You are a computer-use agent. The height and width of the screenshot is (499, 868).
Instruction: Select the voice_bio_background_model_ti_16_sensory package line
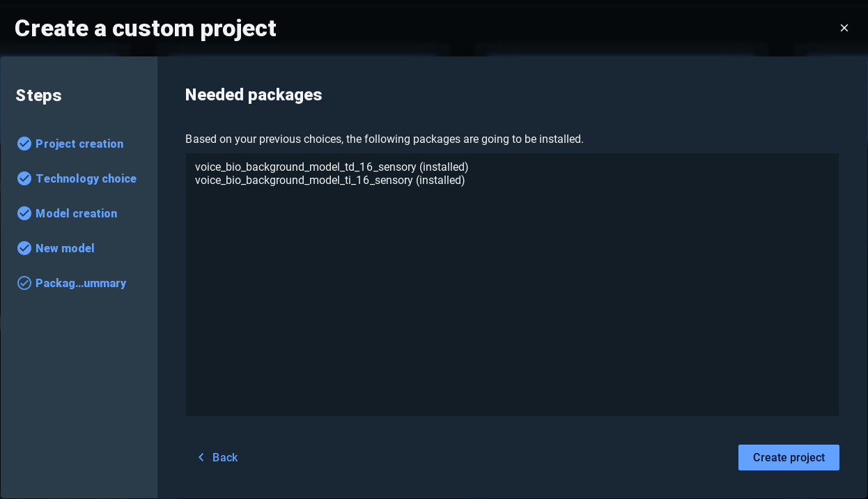pos(330,181)
